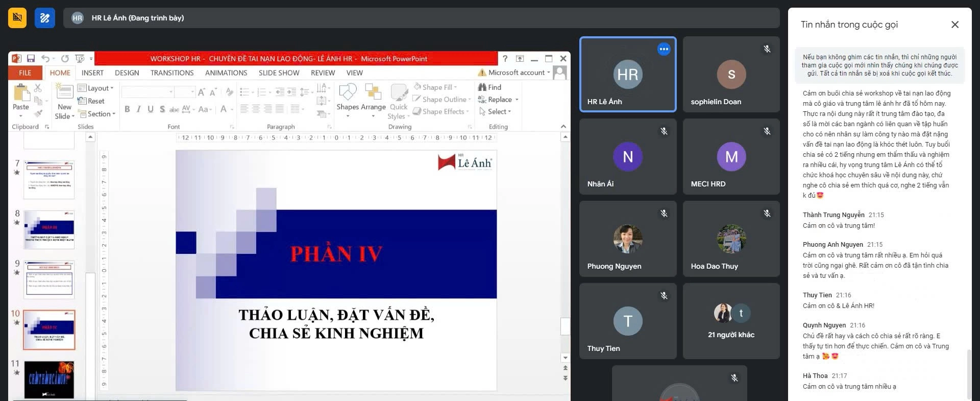The image size is (980, 401).
Task: Click the New Slide icon
Action: (x=64, y=93)
